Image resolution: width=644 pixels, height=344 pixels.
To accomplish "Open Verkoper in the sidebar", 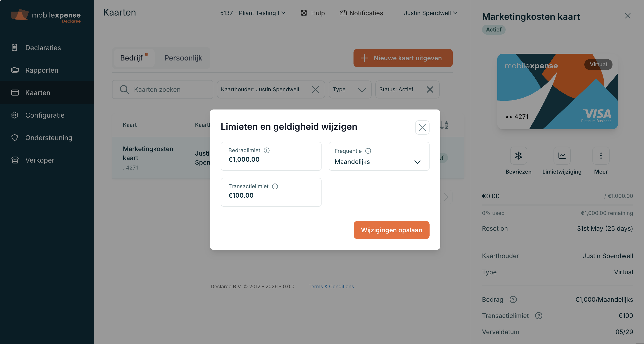I will (x=47, y=160).
